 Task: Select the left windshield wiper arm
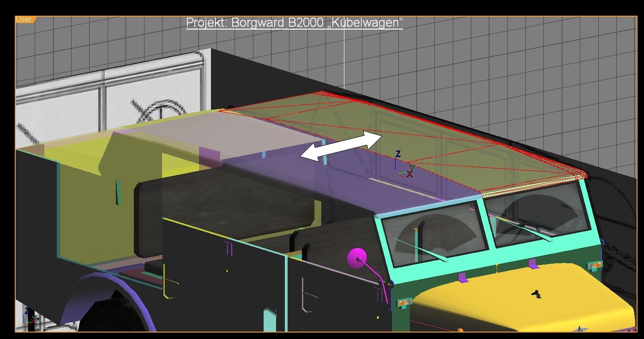420,250
